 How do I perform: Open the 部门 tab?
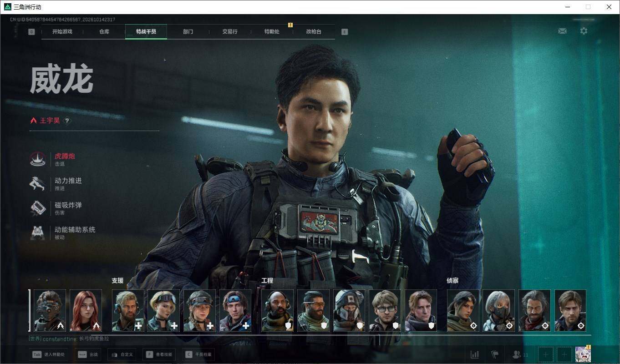(188, 32)
